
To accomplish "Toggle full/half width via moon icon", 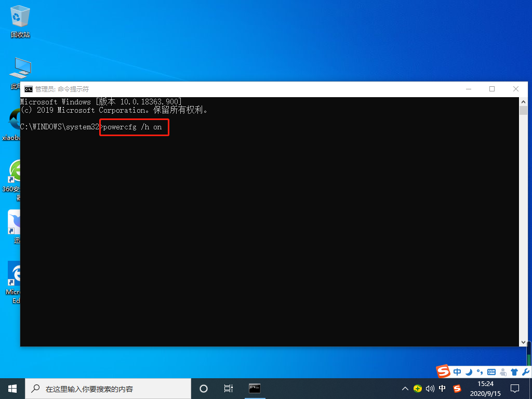I will click(x=468, y=372).
